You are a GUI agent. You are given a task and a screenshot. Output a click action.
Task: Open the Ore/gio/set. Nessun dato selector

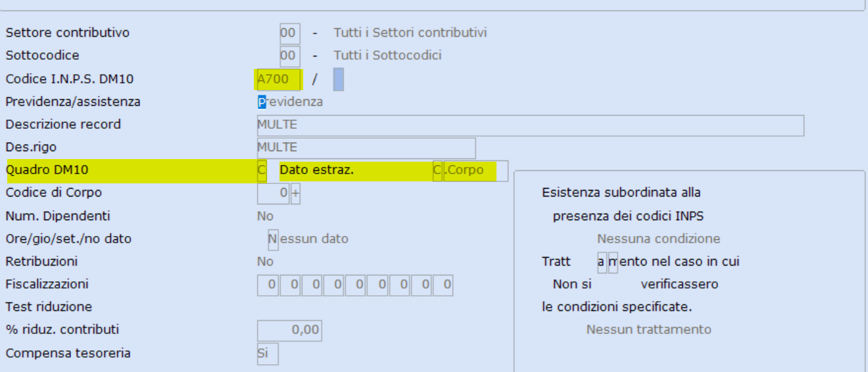click(308, 239)
